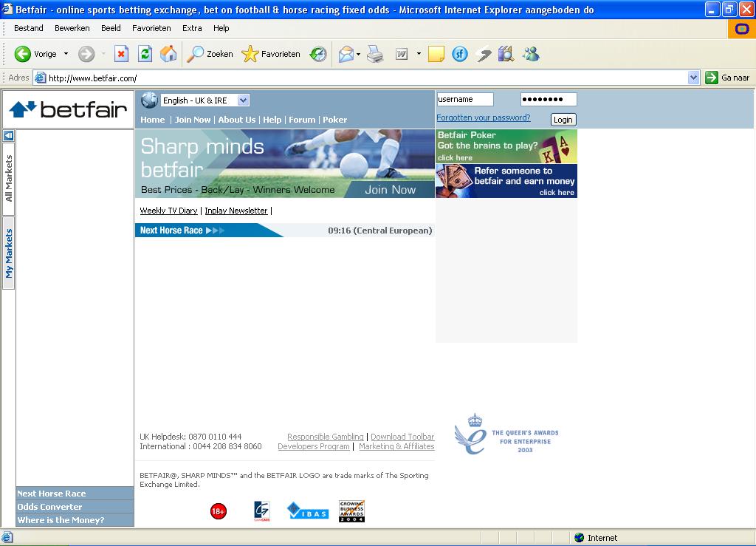This screenshot has height=546, width=756.
Task: Click the Download Toolbar footer link
Action: click(402, 437)
